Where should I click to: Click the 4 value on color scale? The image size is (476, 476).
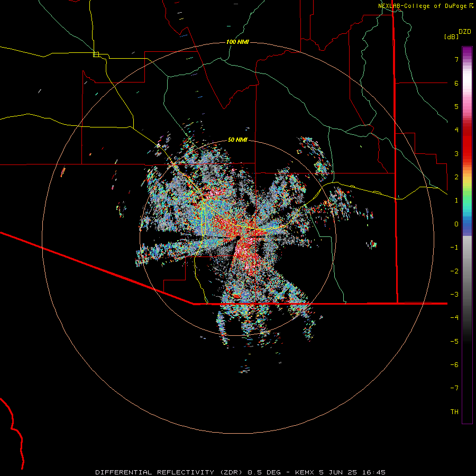point(456,130)
